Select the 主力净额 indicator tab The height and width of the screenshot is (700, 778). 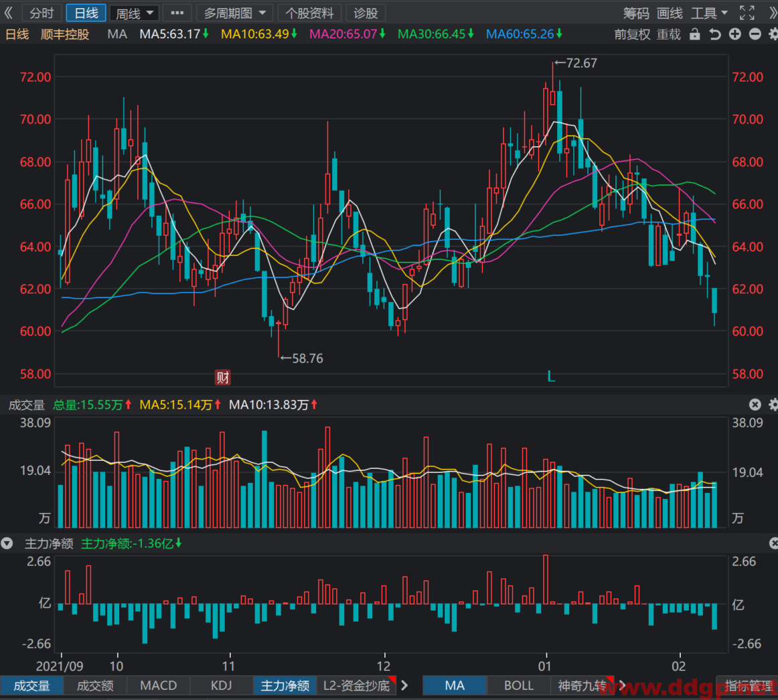pos(285,686)
